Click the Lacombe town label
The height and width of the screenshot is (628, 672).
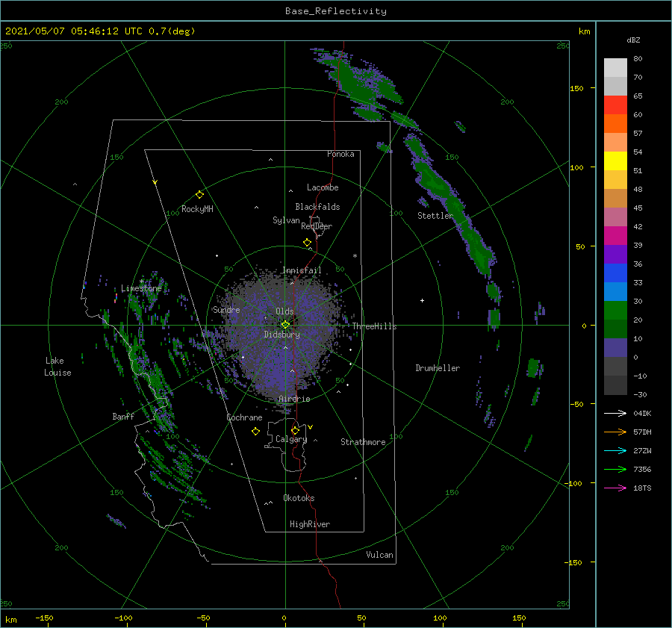pos(323,187)
